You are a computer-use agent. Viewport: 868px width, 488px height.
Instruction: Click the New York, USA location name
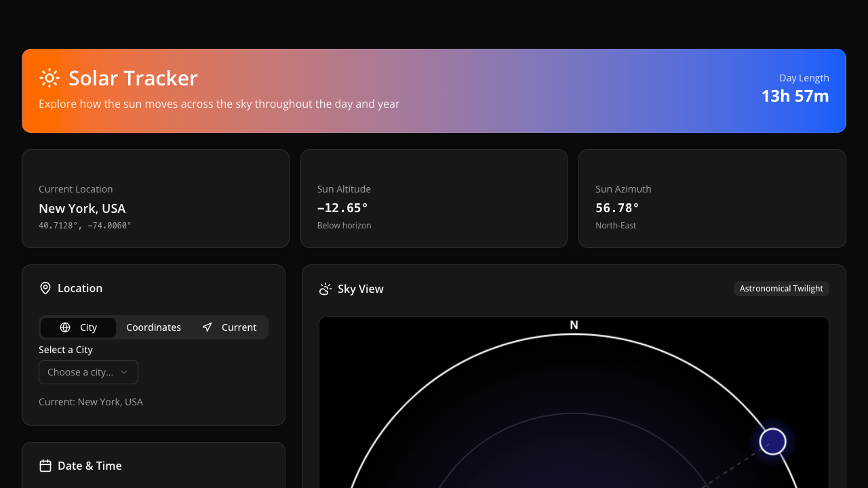pos(82,209)
